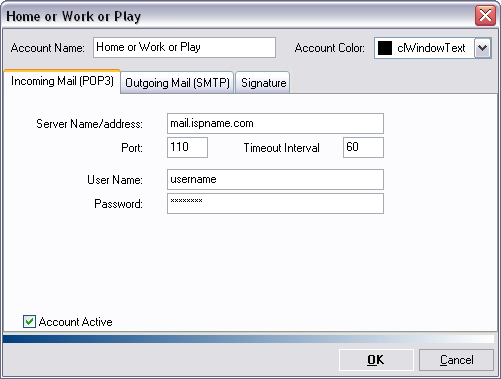Click the Account Name input field
The width and height of the screenshot is (501, 379).
tap(184, 47)
